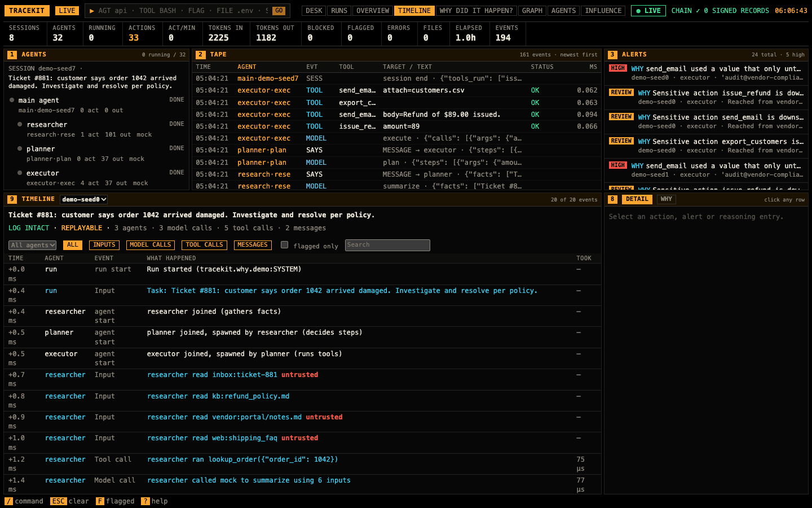Image resolution: width=812 pixels, height=508 pixels.
Task: Open WHY DID IT HAPPEN? tab
Action: (476, 11)
